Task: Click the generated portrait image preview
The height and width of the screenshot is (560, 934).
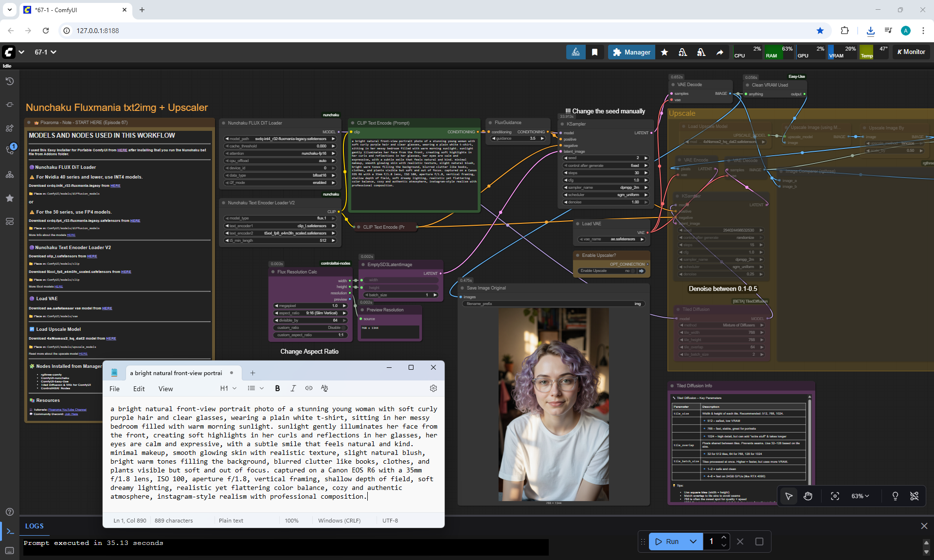Action: tap(554, 405)
